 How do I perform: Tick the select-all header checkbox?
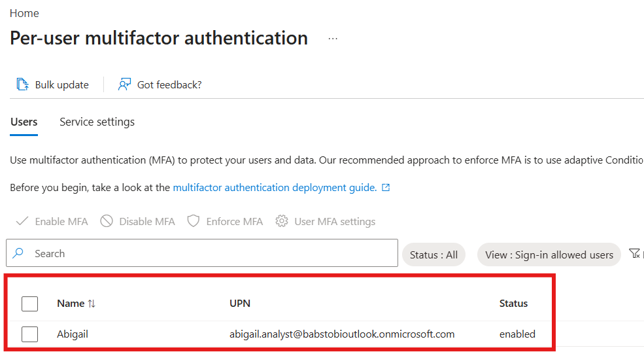tap(29, 304)
